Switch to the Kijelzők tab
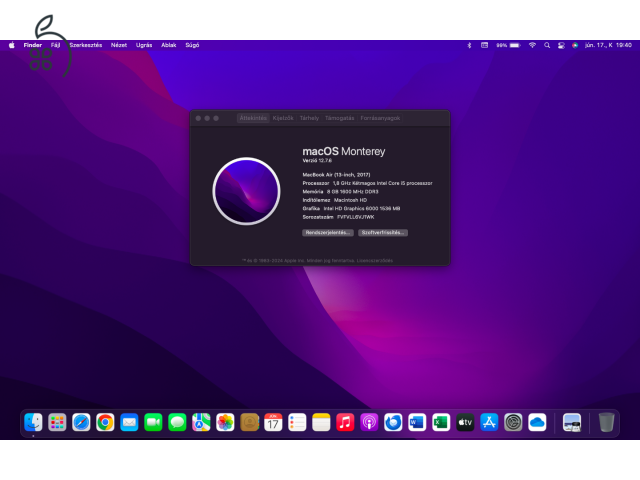The width and height of the screenshot is (640, 480). click(x=283, y=118)
